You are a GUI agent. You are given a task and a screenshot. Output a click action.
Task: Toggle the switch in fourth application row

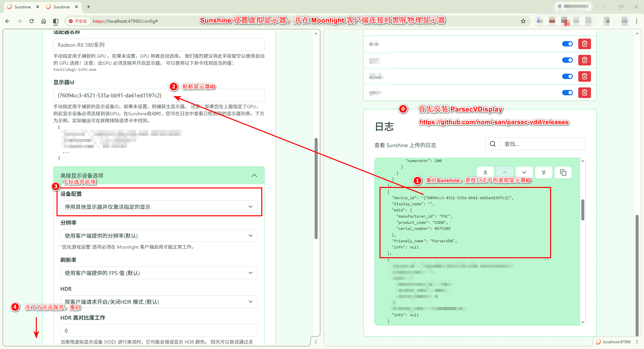point(567,93)
